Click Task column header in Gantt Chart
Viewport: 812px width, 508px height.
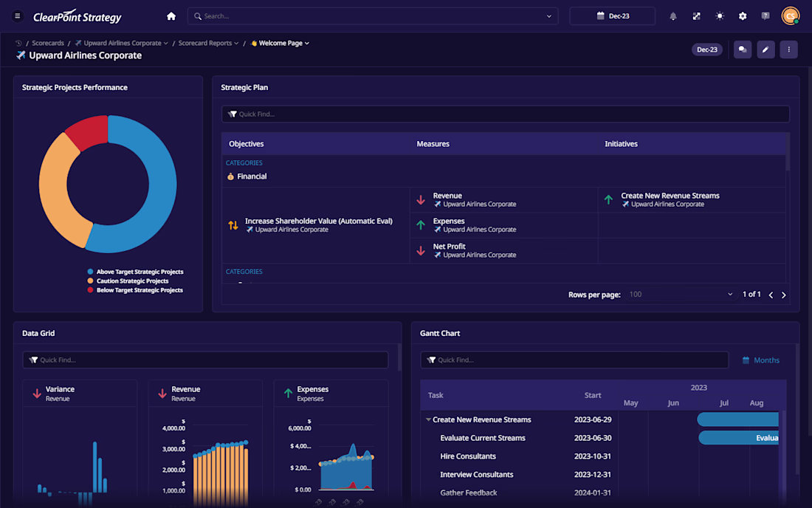pos(436,395)
